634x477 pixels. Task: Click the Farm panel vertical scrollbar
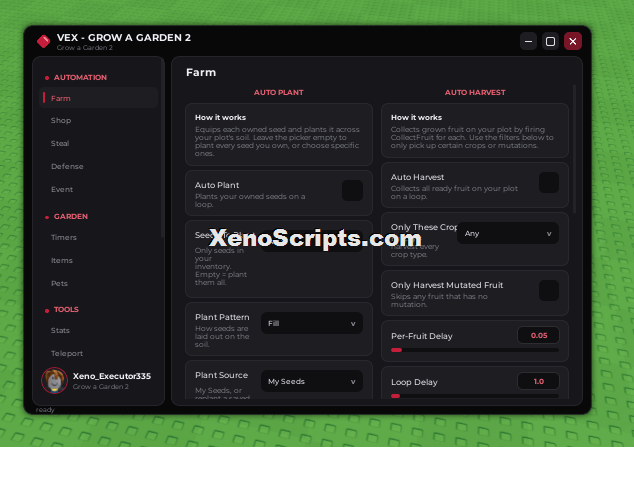(x=575, y=149)
